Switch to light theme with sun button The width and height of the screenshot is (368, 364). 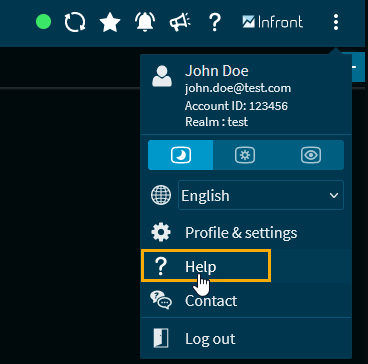click(x=245, y=155)
